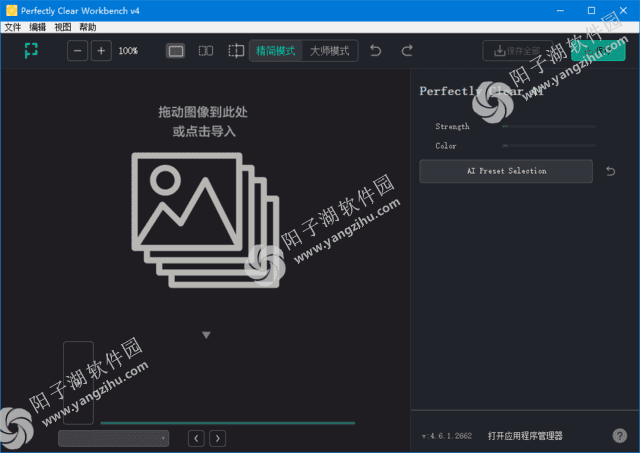Switch to 大师模式 master mode

click(330, 51)
